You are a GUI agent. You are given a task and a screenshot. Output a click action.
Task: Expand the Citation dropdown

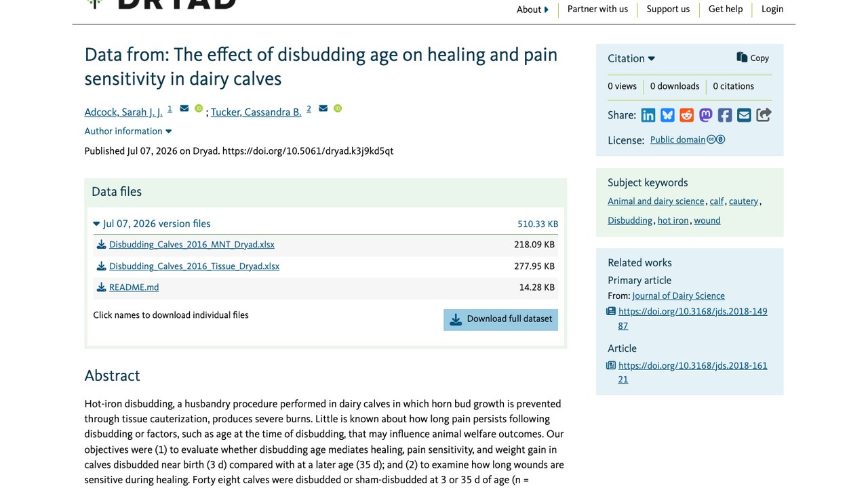(631, 58)
